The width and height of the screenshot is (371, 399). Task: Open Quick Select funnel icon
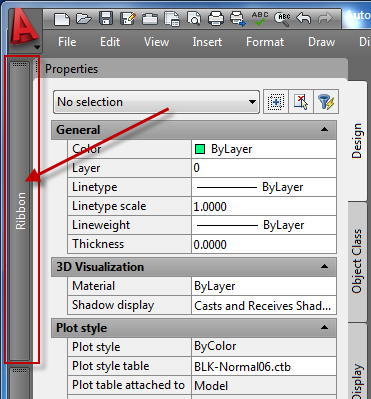326,101
